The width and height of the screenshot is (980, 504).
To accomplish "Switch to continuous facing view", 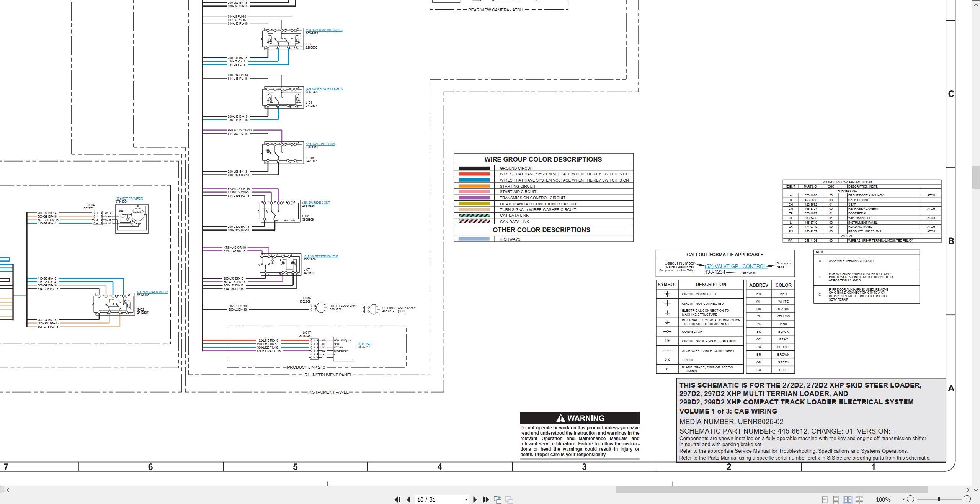I will pos(859,499).
